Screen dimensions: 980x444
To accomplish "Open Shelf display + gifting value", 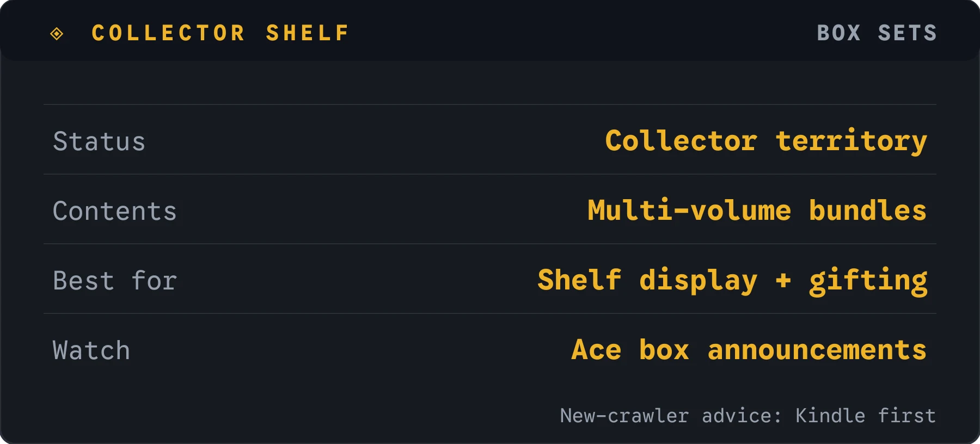I will (732, 281).
